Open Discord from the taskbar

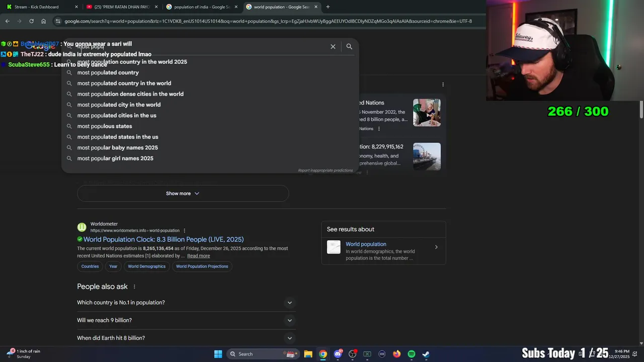[x=338, y=354]
